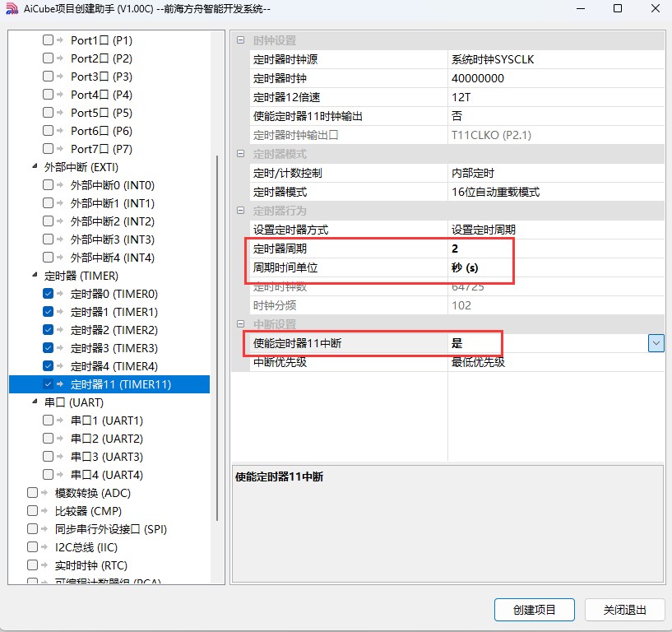Tick the Port1口 (P1) checkbox

pyautogui.click(x=48, y=39)
